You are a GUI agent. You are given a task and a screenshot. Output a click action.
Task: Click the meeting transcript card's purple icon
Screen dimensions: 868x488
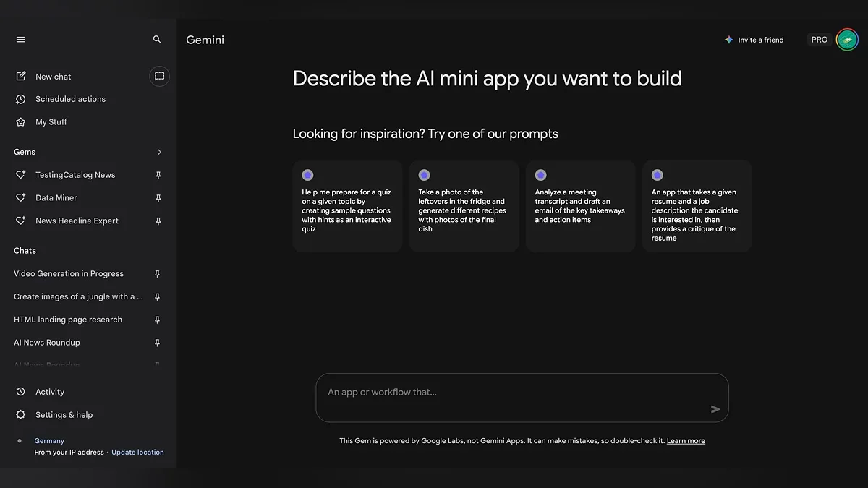[540, 175]
